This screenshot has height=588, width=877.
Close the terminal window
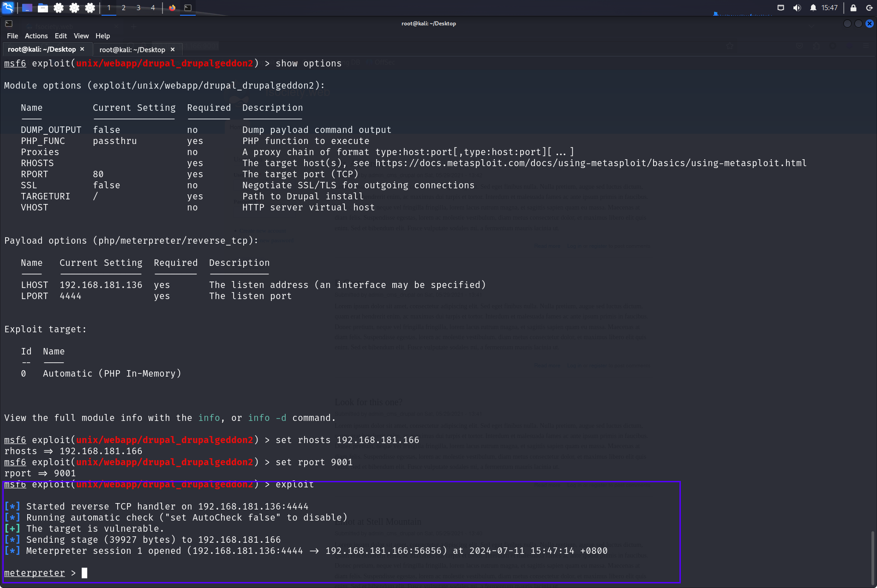pyautogui.click(x=870, y=24)
